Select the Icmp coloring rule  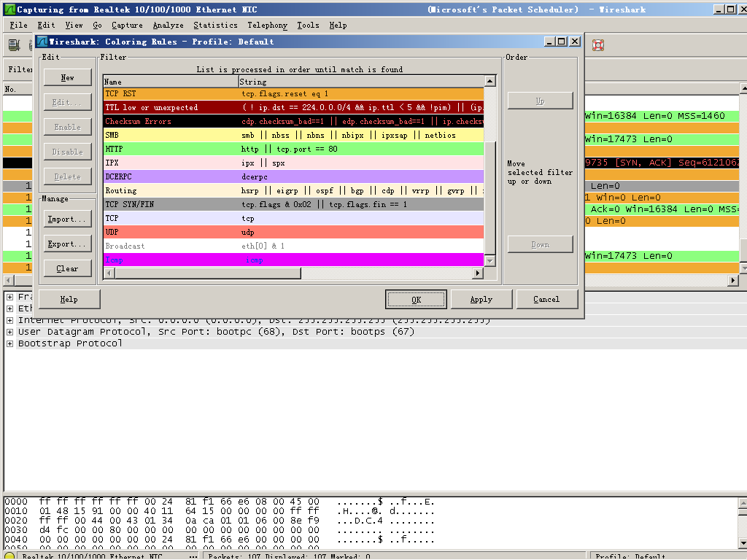(x=294, y=260)
